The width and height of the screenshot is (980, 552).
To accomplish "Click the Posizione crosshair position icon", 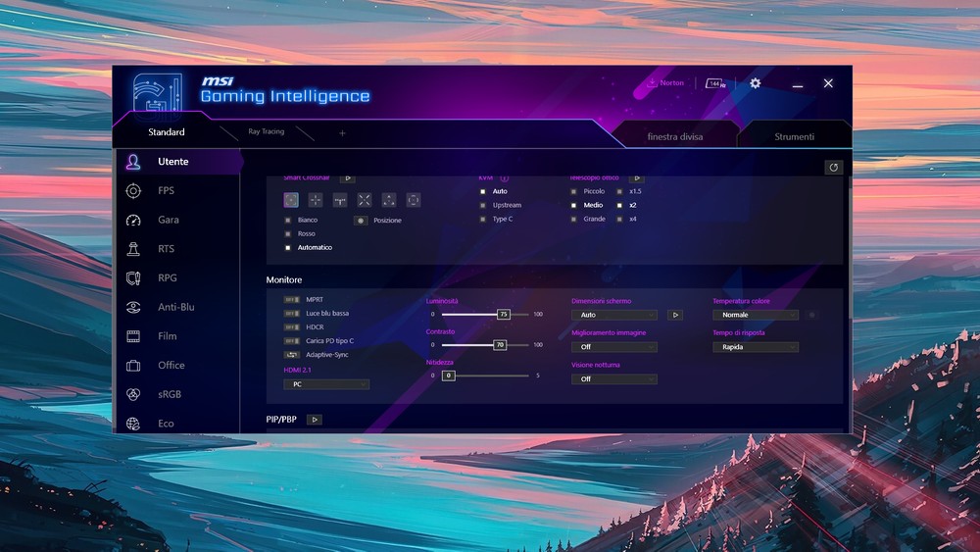I will pyautogui.click(x=361, y=221).
